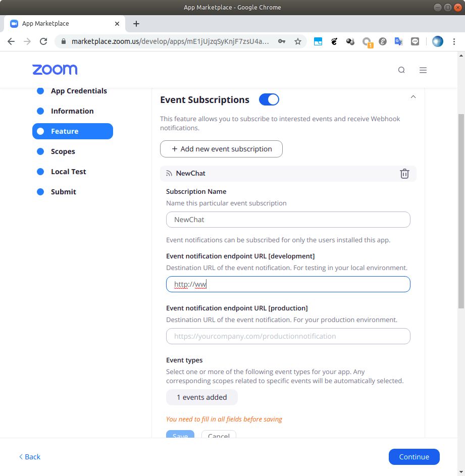Click the development endpoint URL field

(288, 284)
